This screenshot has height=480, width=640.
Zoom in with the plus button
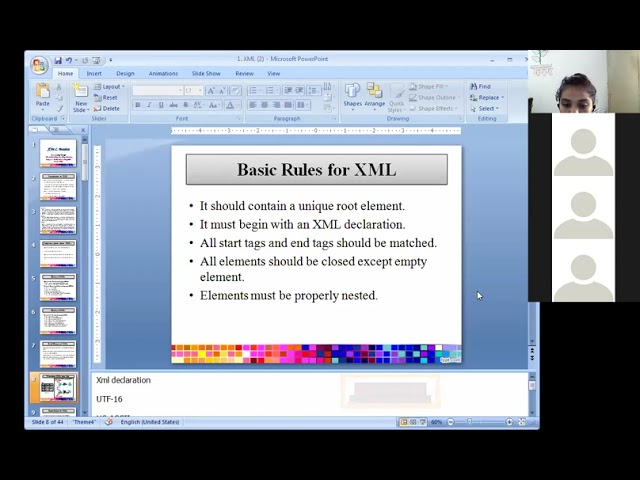(509, 422)
